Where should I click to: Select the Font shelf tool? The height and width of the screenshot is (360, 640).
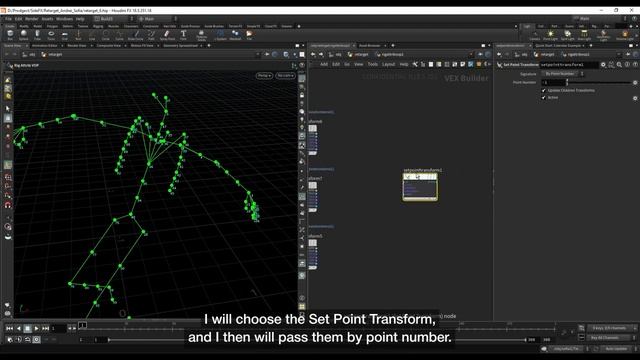click(x=183, y=35)
